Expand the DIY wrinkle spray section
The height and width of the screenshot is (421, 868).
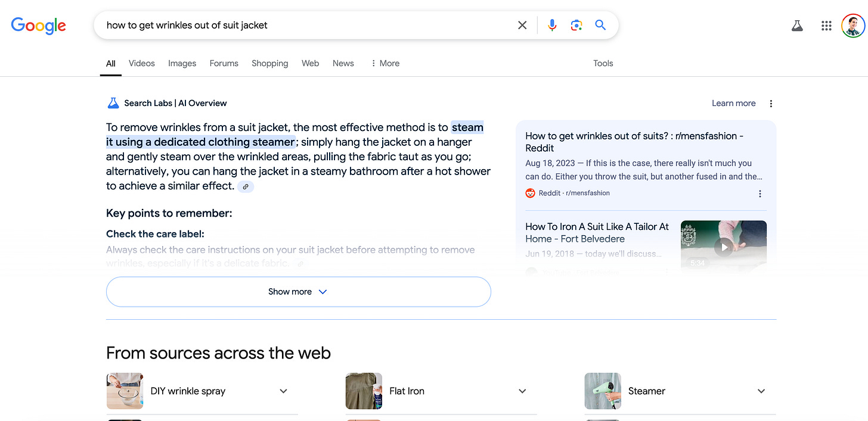pos(284,391)
